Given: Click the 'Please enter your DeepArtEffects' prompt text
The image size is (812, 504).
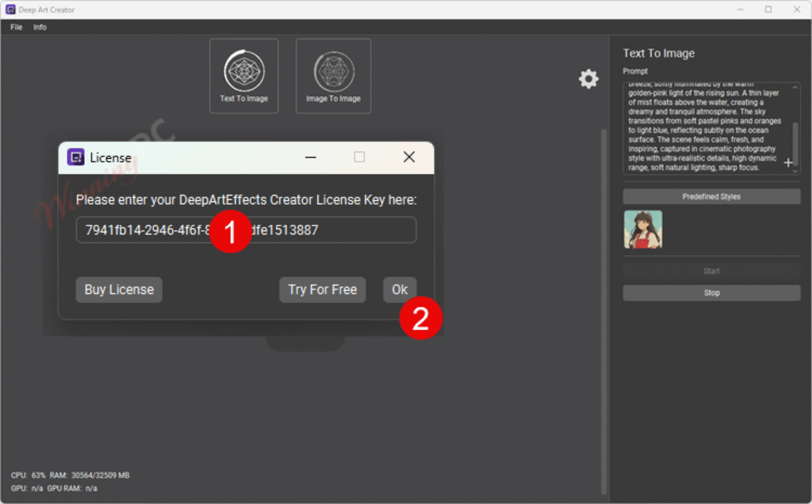Looking at the screenshot, I should [246, 200].
